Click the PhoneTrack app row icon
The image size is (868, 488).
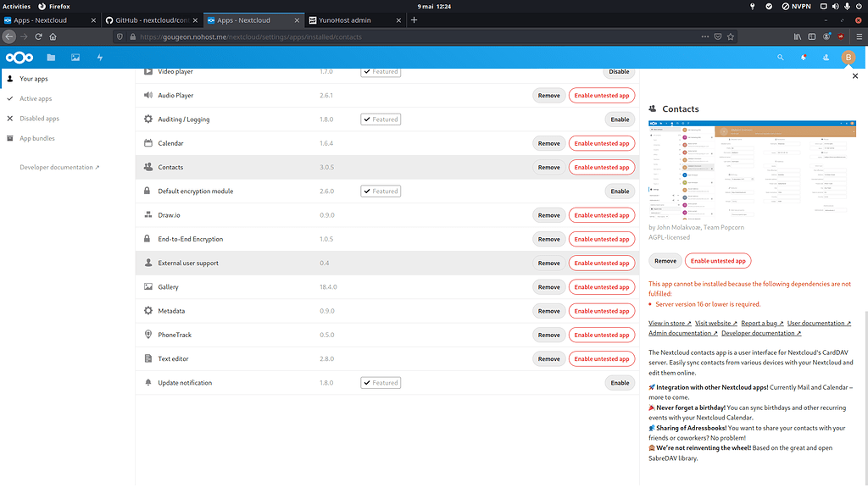[x=147, y=334]
